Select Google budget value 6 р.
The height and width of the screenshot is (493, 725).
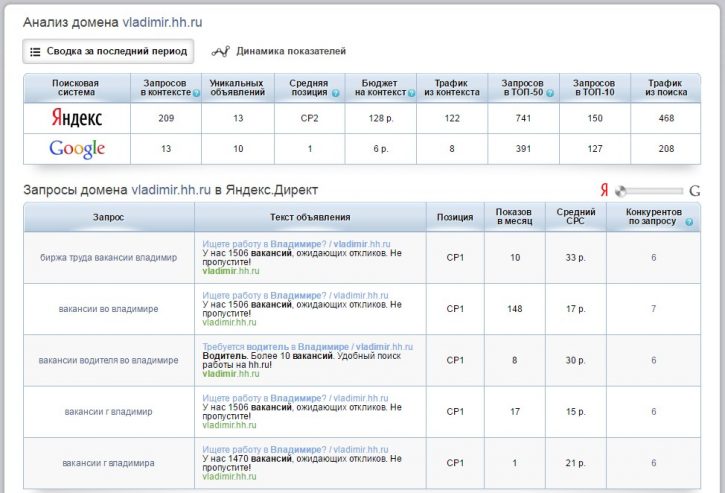[381, 149]
